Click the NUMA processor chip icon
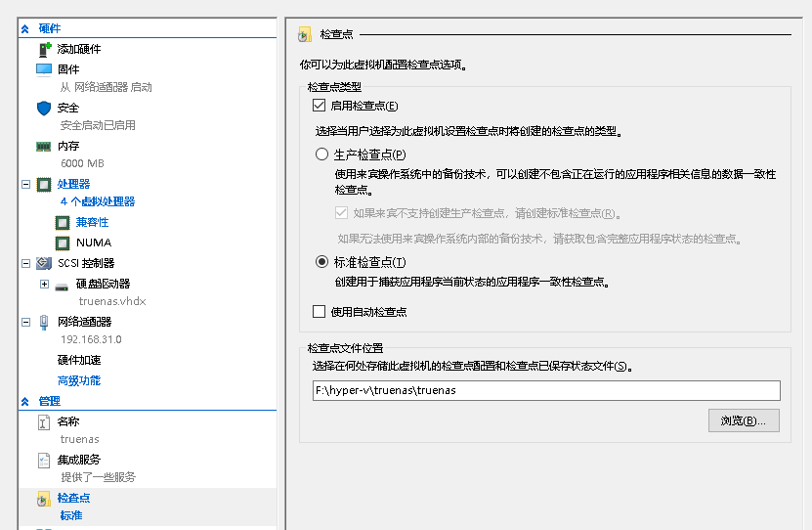The width and height of the screenshot is (812, 530). click(63, 243)
